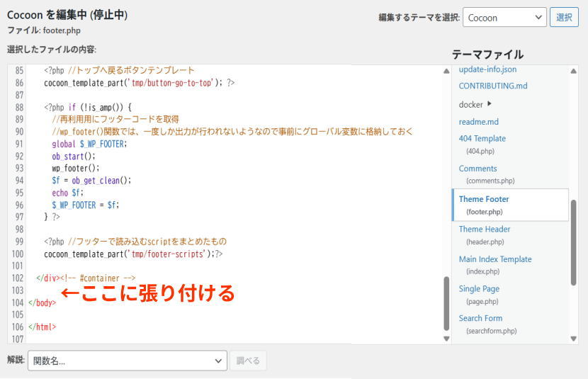Click the #container closing div on line 102
Screen dimensions: 588x379
86,278
